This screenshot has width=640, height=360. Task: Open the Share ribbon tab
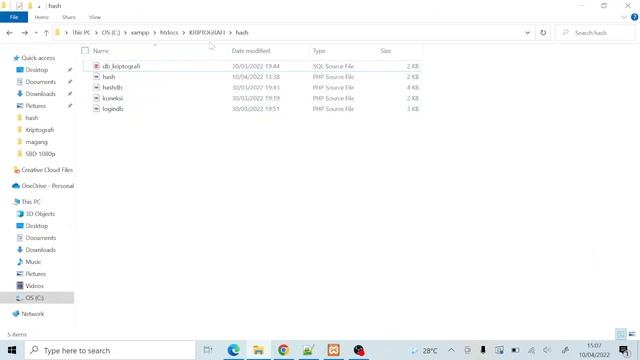coord(69,17)
